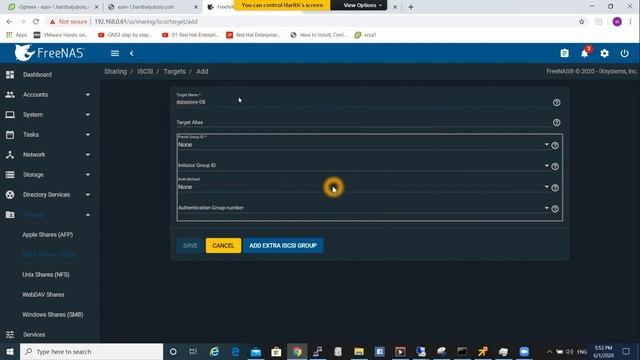
Task: Open help for Authentication Group number
Action: (x=555, y=209)
